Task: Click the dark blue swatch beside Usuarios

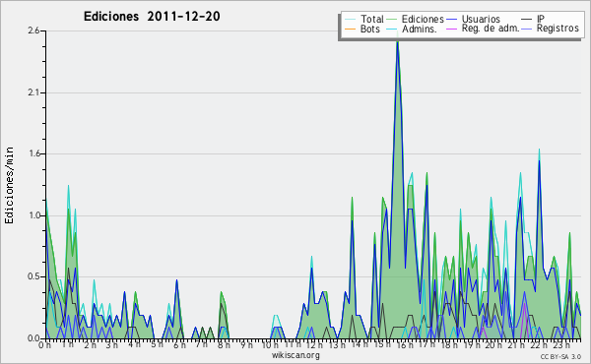Action: tap(451, 20)
